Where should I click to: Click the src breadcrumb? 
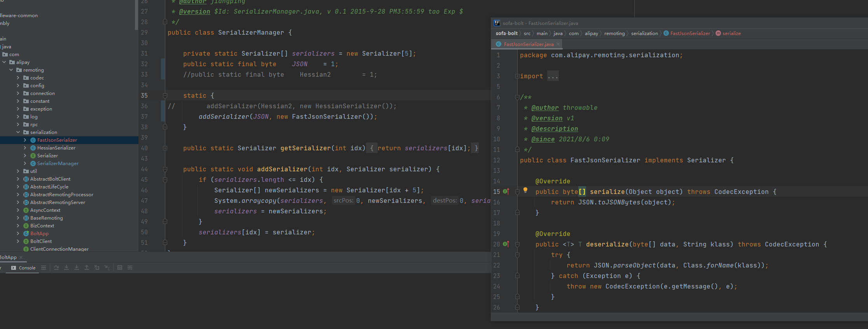527,33
